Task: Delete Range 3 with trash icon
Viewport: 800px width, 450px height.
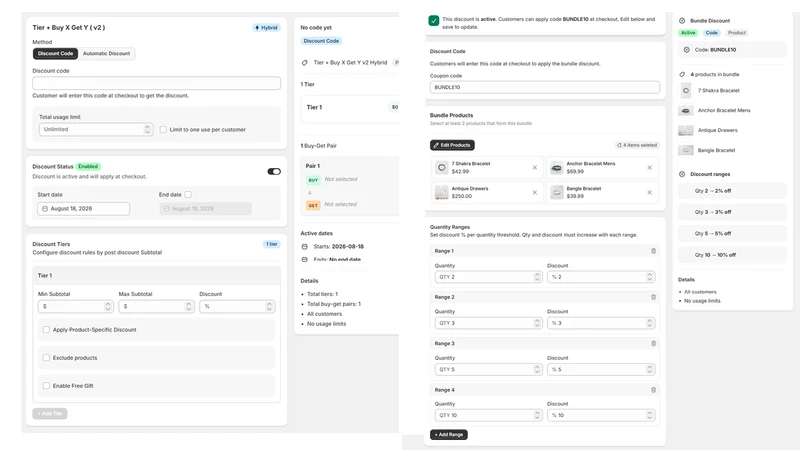Action: [x=653, y=343]
